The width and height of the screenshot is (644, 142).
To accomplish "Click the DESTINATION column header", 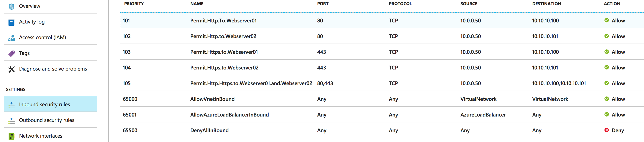I will pyautogui.click(x=547, y=4).
